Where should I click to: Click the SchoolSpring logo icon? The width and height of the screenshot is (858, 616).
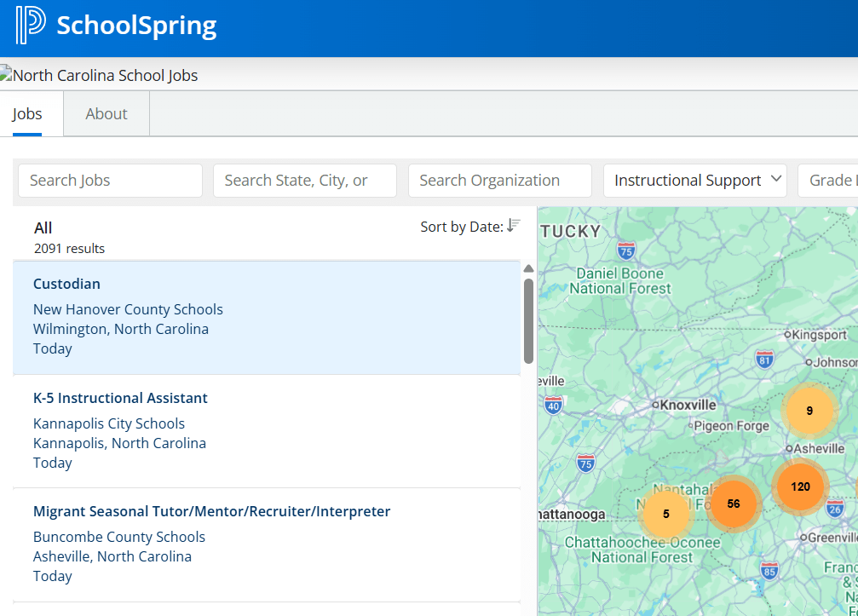(x=31, y=26)
